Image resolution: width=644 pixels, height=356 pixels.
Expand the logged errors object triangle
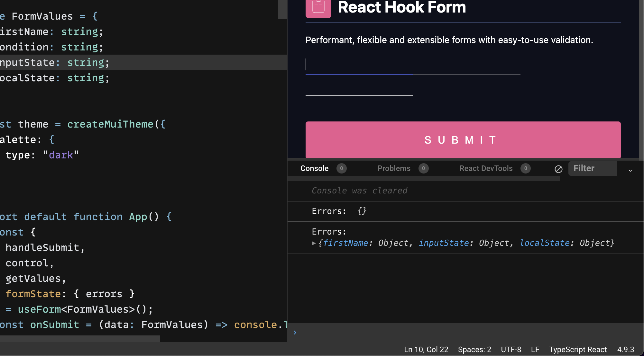(314, 243)
